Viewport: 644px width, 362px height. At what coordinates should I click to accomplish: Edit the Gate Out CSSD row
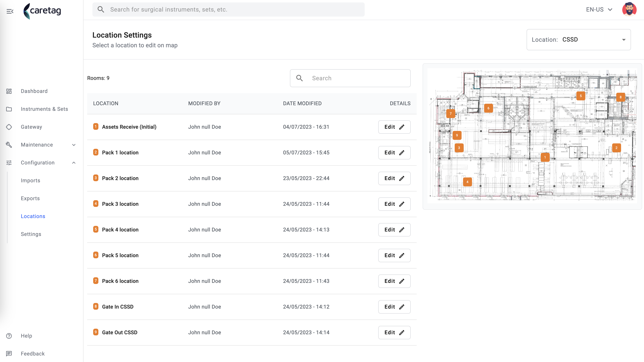(x=394, y=333)
